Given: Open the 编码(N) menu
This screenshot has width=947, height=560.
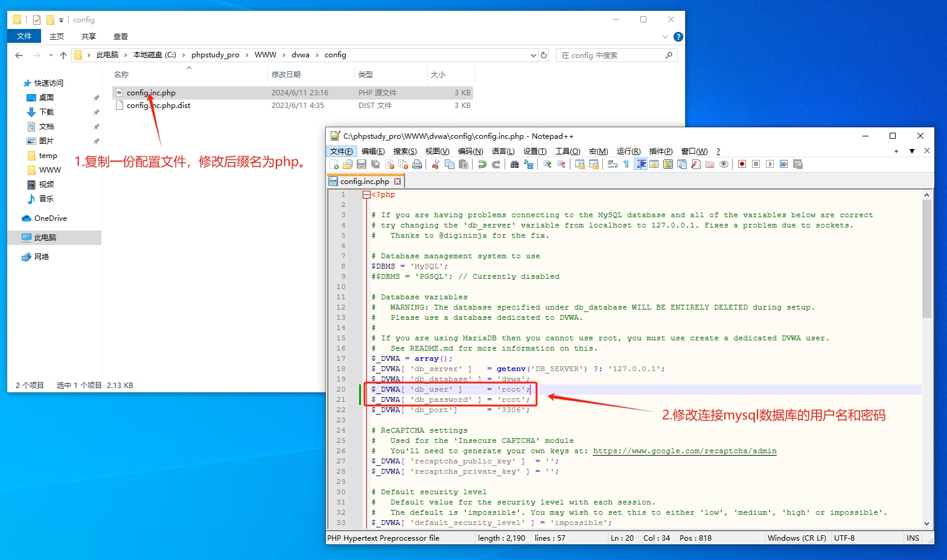Looking at the screenshot, I should (x=470, y=151).
